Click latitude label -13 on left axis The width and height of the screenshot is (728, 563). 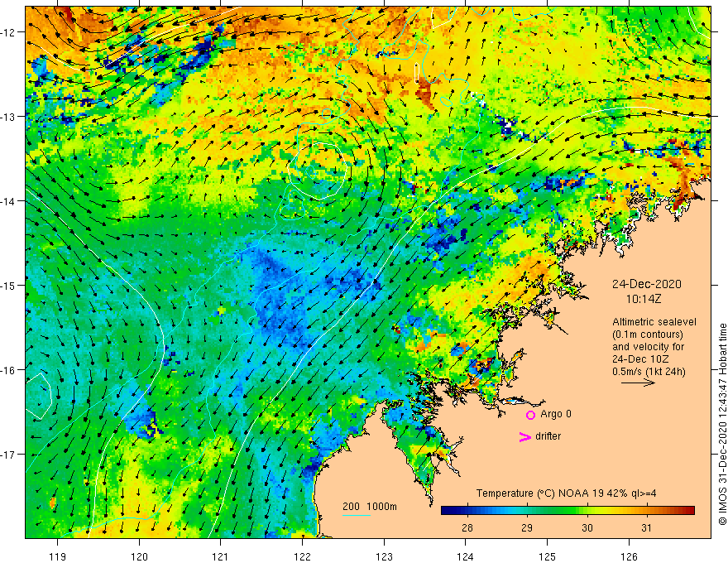8,117
